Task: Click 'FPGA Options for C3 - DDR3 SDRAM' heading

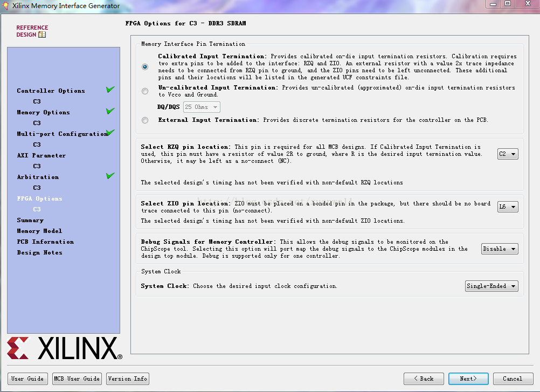Action: (185, 23)
